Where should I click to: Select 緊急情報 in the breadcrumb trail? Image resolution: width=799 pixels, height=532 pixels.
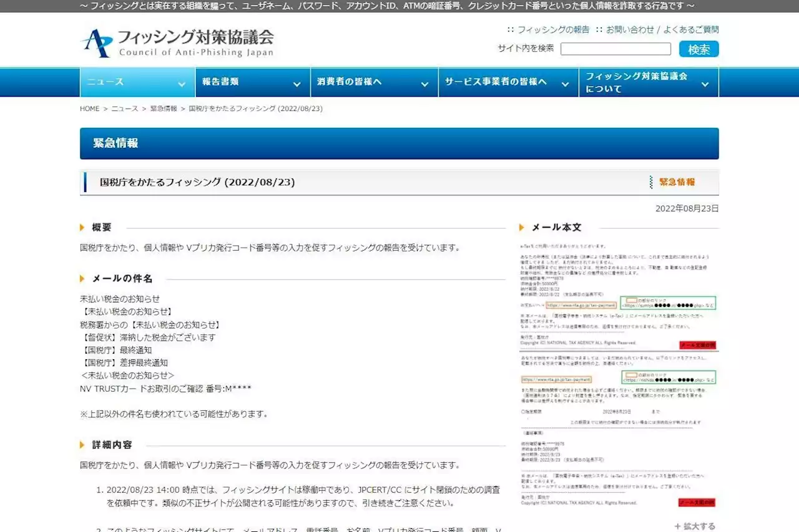point(164,109)
